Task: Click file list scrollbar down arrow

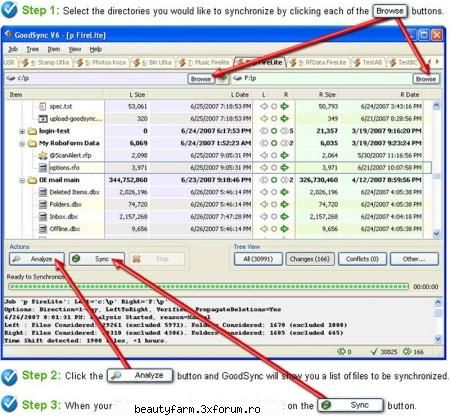Action: 436,234
